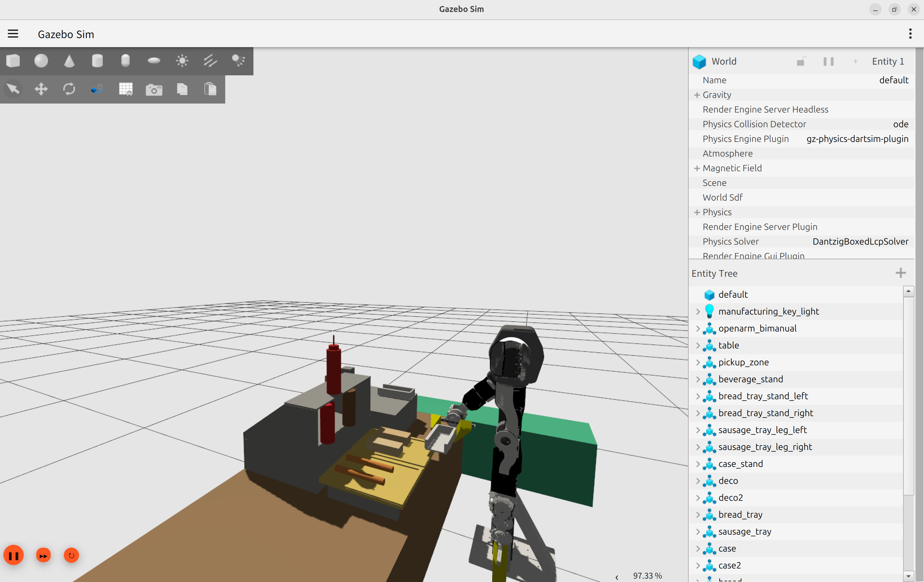
Task: Pause component inspector updates
Action: point(828,62)
